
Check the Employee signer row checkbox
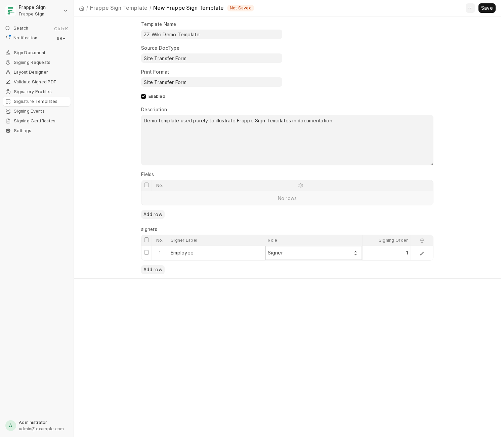(146, 252)
